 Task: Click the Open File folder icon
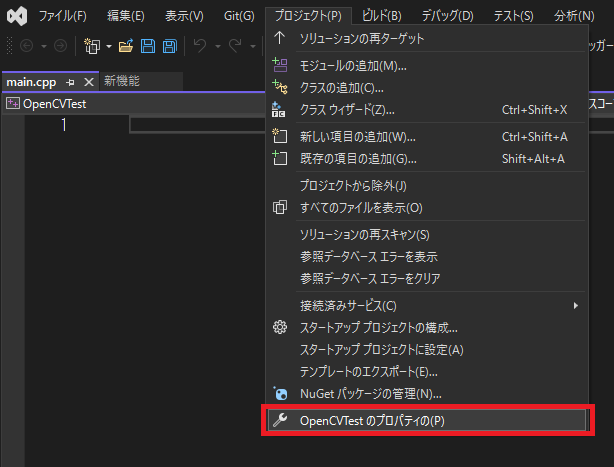(126, 46)
